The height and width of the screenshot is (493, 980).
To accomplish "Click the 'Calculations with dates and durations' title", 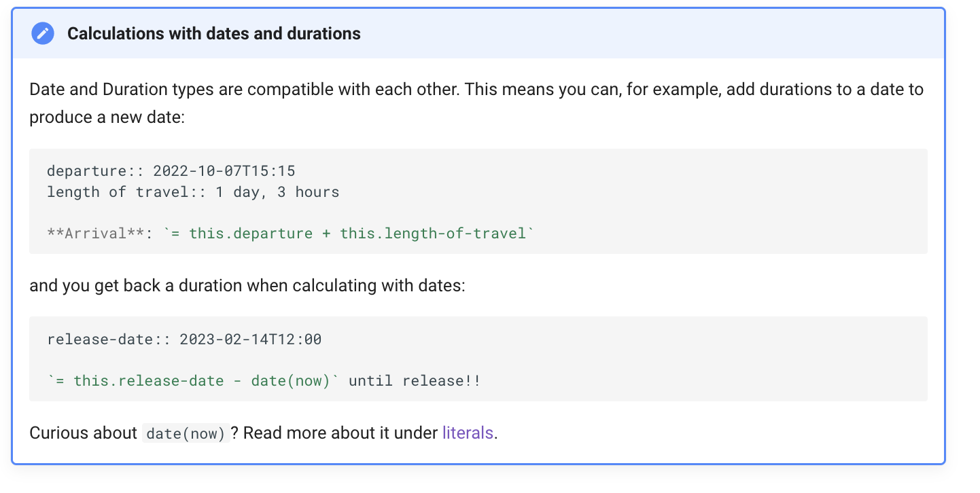I will [213, 33].
